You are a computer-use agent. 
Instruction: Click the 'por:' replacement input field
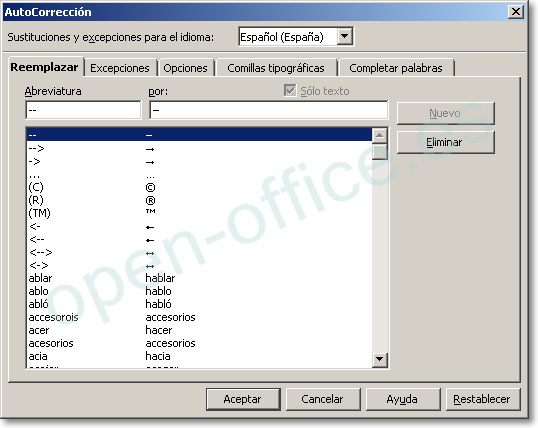[x=269, y=110]
